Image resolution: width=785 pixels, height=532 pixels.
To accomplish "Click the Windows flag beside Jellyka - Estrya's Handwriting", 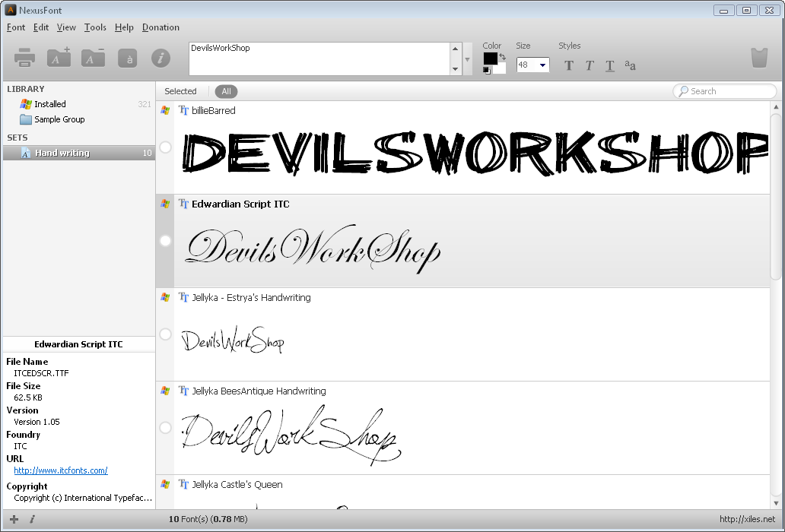I will tap(165, 297).
